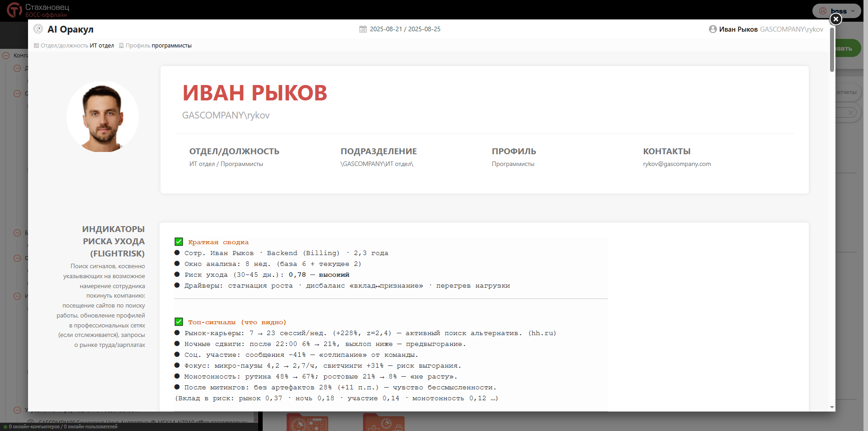Click the calendar icon next to the date range
The image size is (868, 431).
click(x=363, y=29)
